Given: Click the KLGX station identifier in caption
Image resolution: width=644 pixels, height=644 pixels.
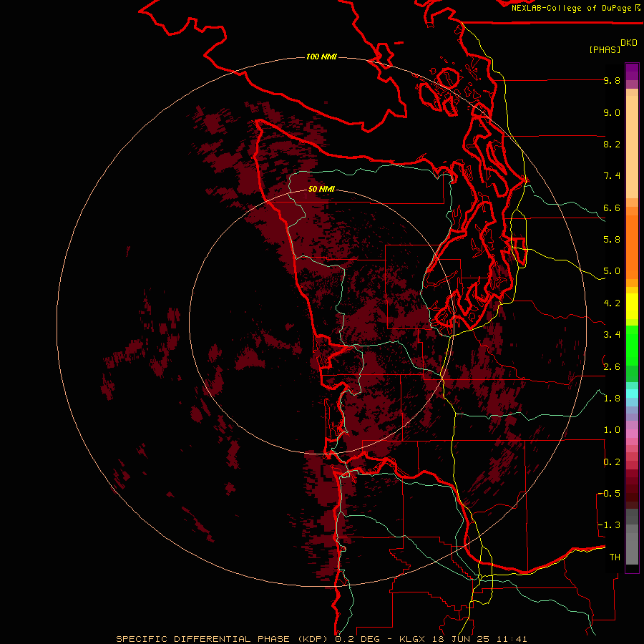Looking at the screenshot, I should point(411,639).
